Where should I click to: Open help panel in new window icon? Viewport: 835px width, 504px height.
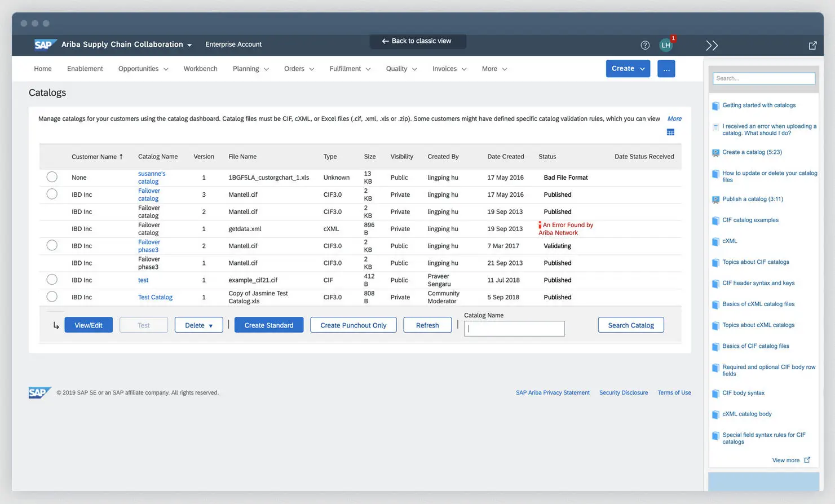point(812,46)
